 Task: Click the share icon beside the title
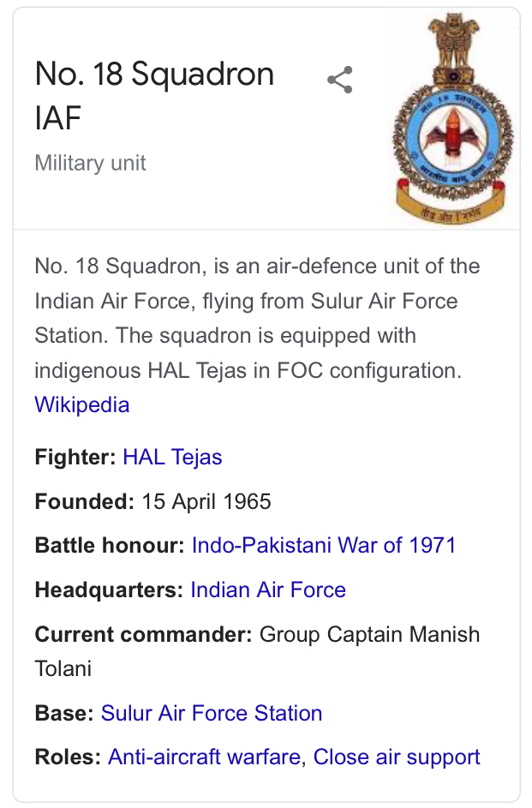(x=340, y=80)
